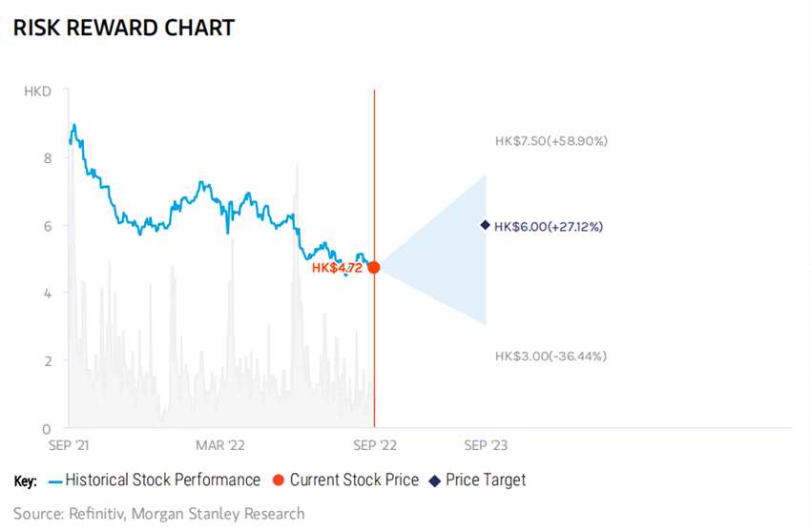Click the HK$7.50 bull case label
The height and width of the screenshot is (532, 811).
[x=551, y=140]
